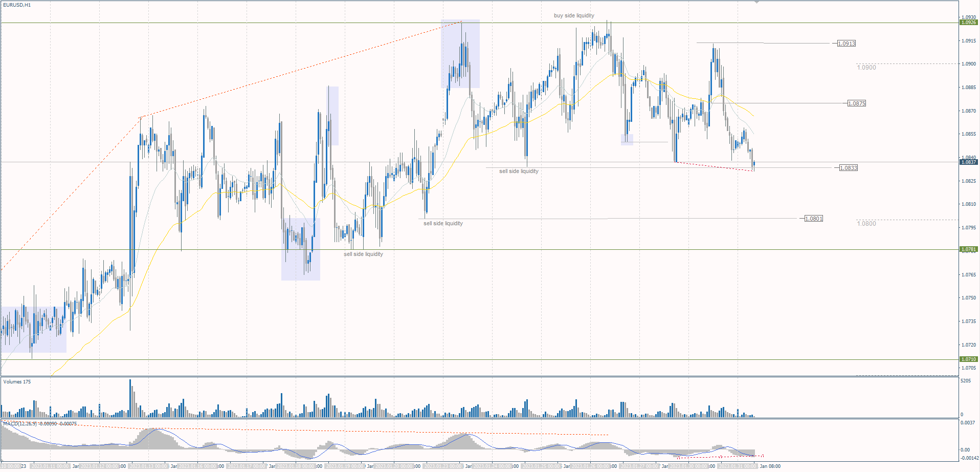The image size is (980, 472).
Task: Click the 1.0735 price axis label
Action: [969, 321]
